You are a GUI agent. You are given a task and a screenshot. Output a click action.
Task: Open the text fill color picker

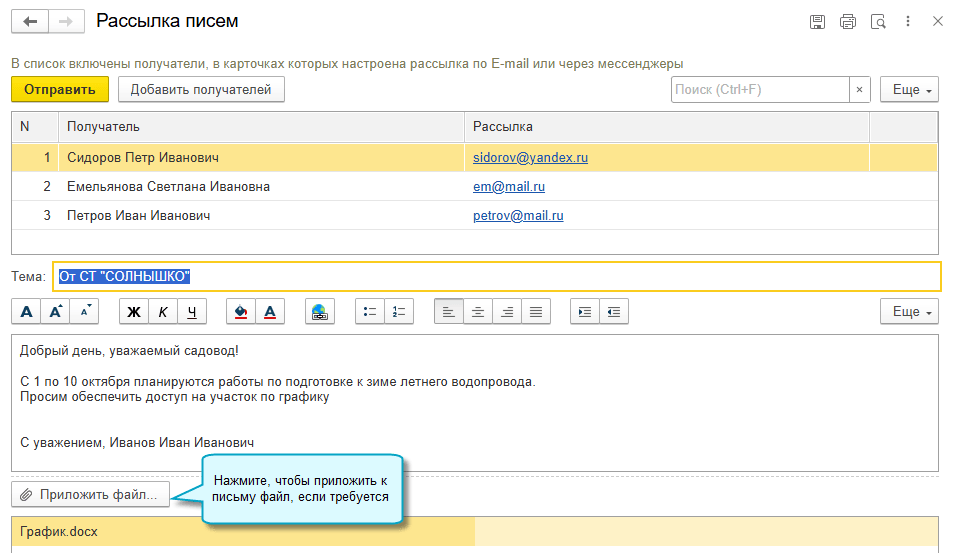(241, 312)
